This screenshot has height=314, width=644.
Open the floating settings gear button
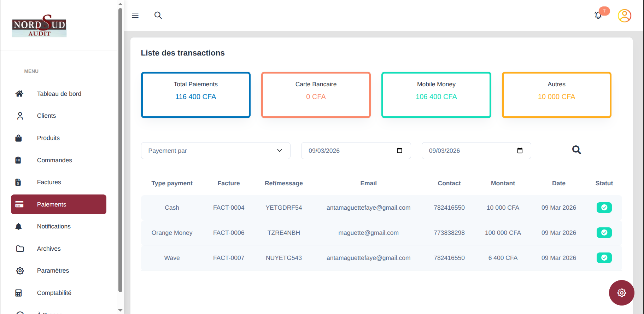[x=621, y=293]
